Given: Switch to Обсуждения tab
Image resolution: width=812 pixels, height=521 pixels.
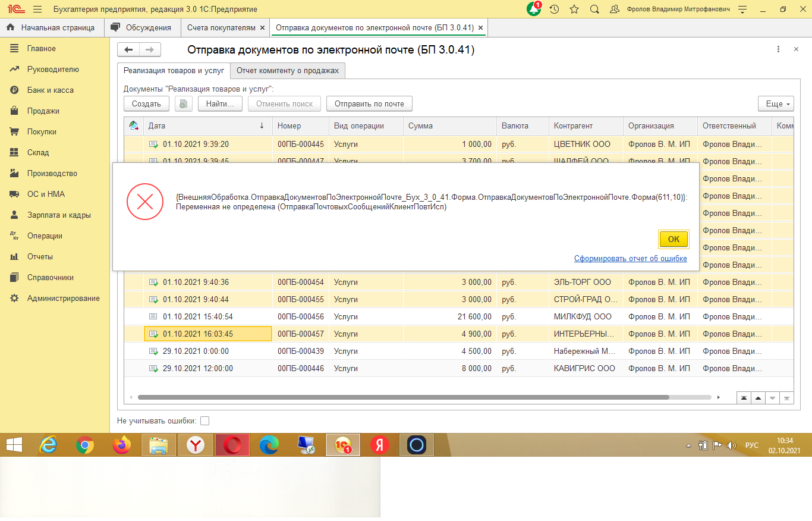Looking at the screenshot, I should (141, 27).
